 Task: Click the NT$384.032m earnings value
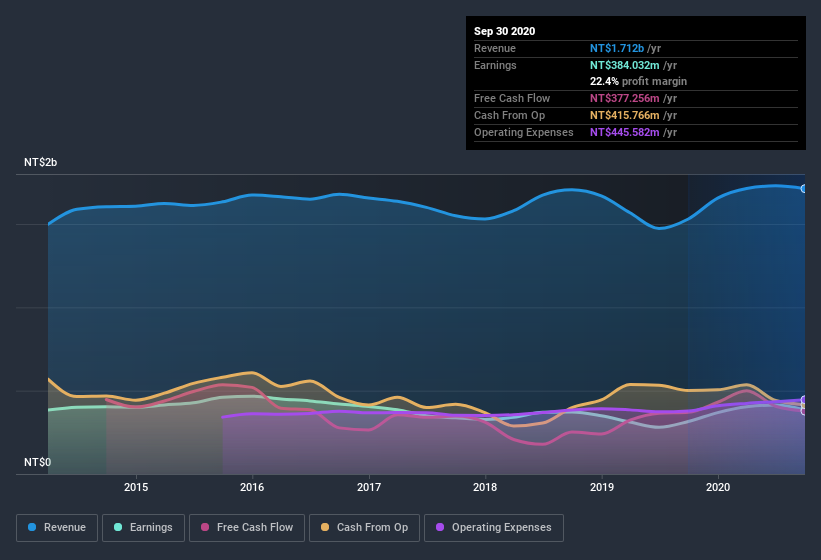(625, 65)
